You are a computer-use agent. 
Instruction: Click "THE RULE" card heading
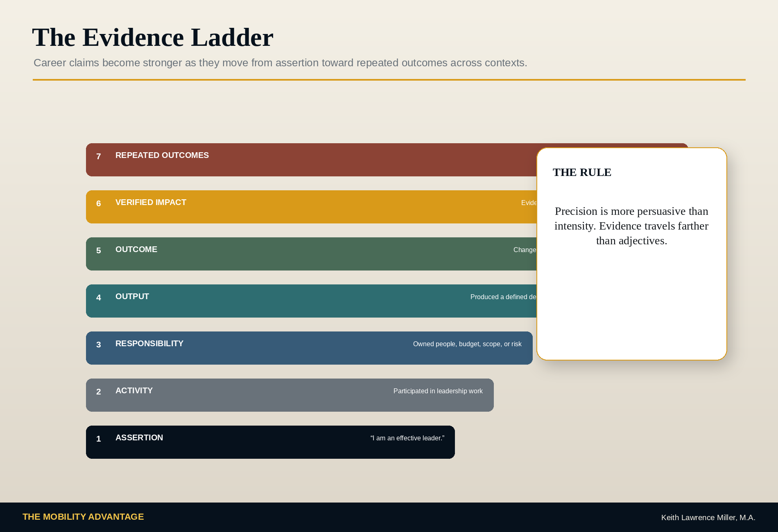582,172
